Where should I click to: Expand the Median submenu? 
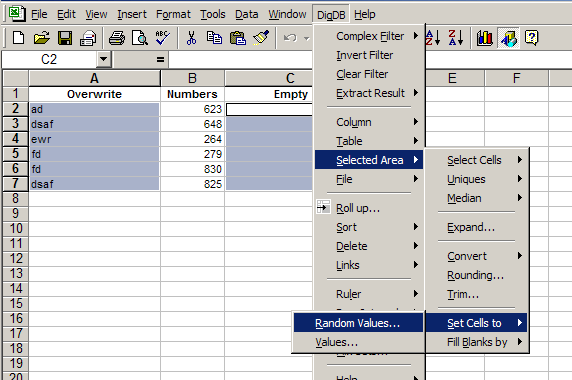tap(476, 198)
